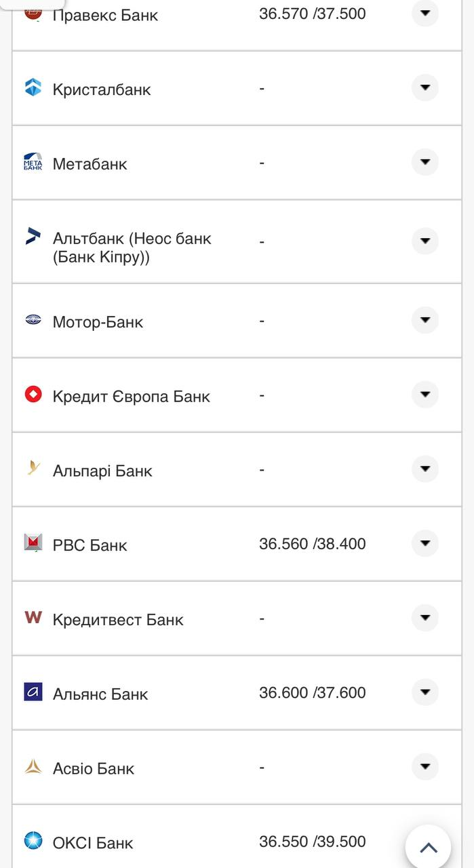Click the РВС Банк logo icon
474x868 pixels.
(x=33, y=542)
